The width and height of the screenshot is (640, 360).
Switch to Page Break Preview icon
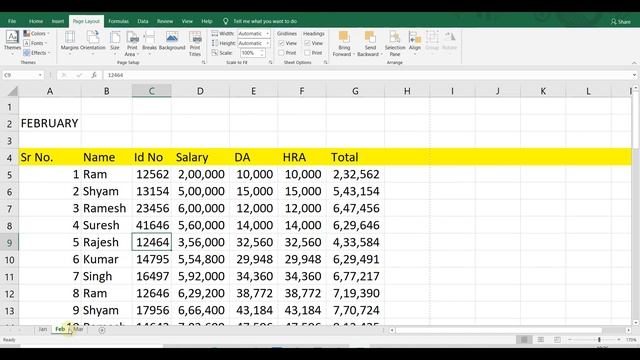(x=557, y=340)
